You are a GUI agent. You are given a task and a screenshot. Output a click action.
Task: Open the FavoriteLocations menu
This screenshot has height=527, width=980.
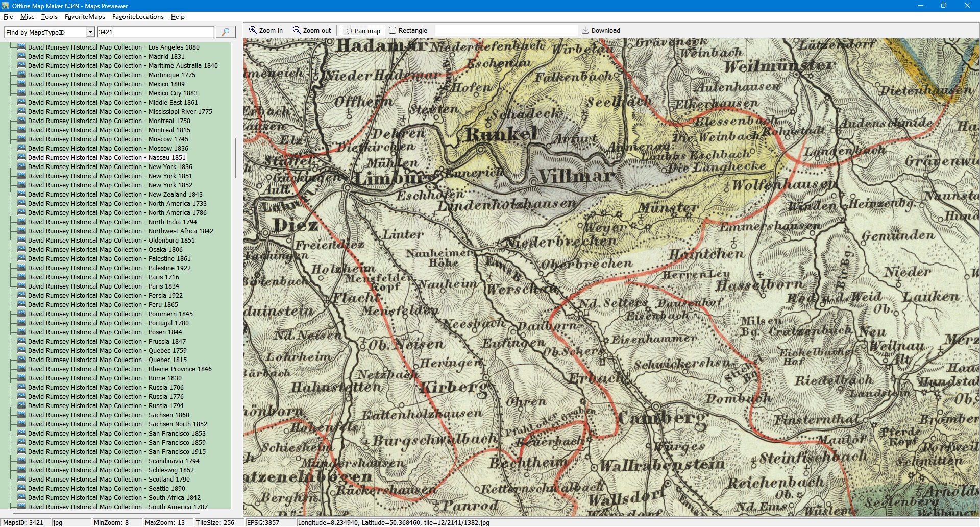coord(138,17)
